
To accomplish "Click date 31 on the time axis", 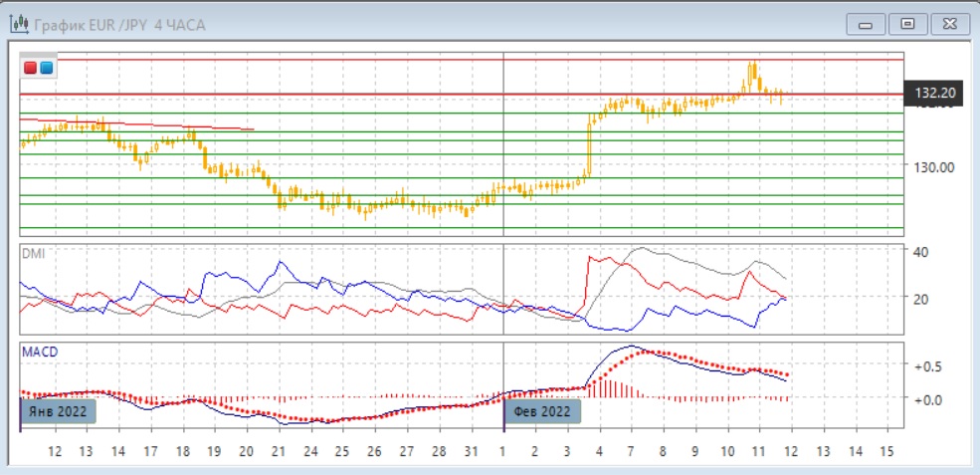I will pyautogui.click(x=471, y=451).
